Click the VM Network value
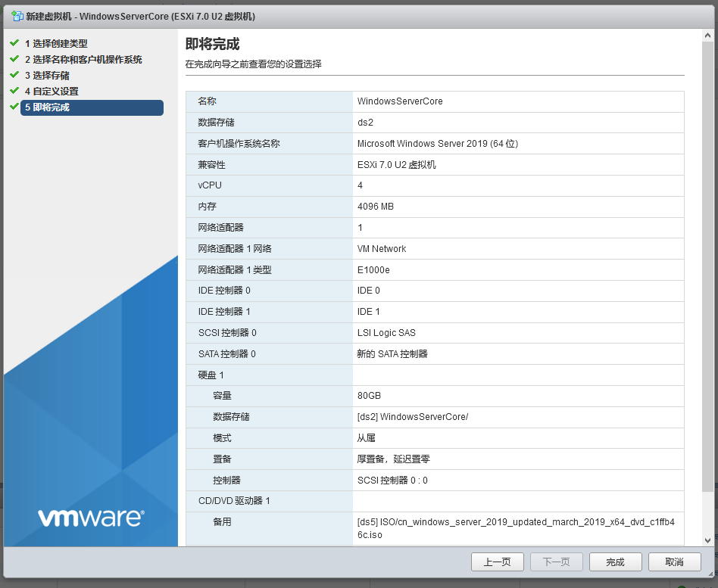The height and width of the screenshot is (588, 718). click(x=382, y=249)
